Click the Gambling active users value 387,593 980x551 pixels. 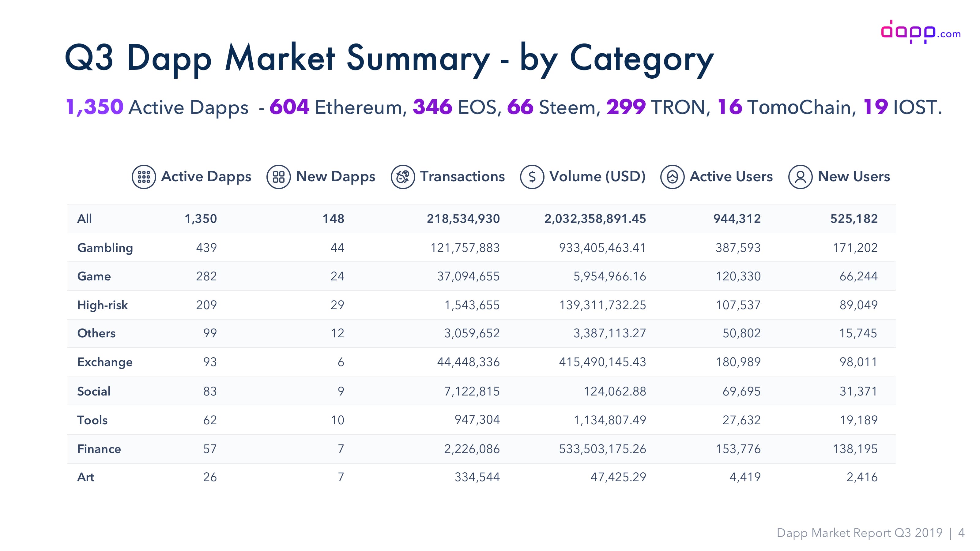click(x=738, y=248)
